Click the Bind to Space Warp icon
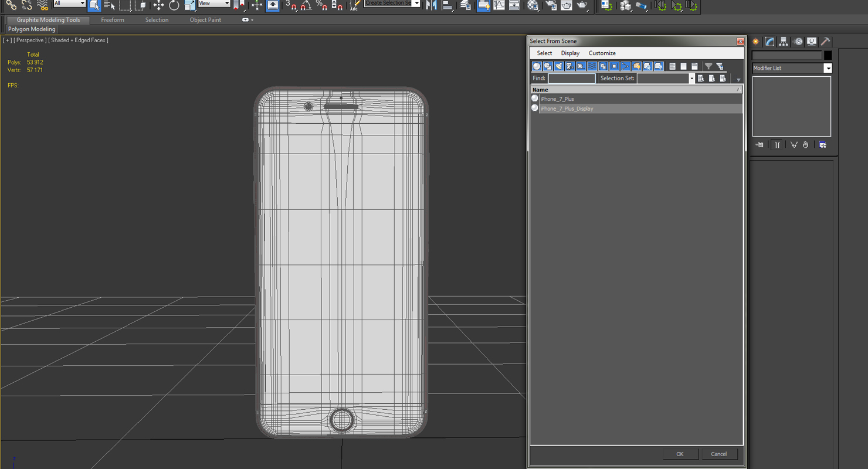 pos(42,5)
